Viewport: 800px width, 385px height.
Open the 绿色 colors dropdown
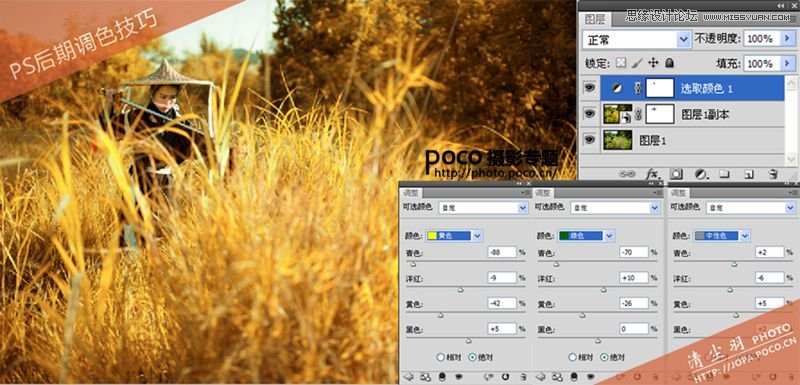pyautogui.click(x=587, y=236)
